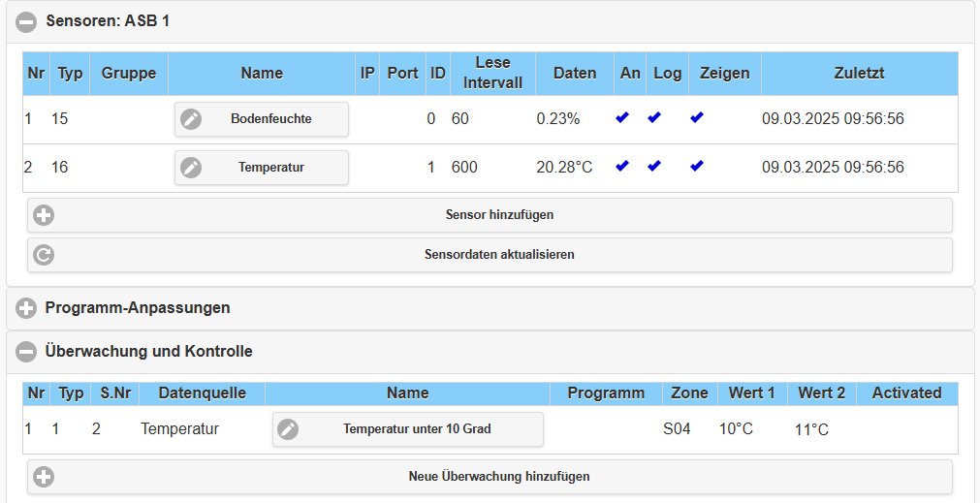Click refresh icon on Sensordaten aktualisieren
This screenshot has width=980, height=503.
point(44,255)
